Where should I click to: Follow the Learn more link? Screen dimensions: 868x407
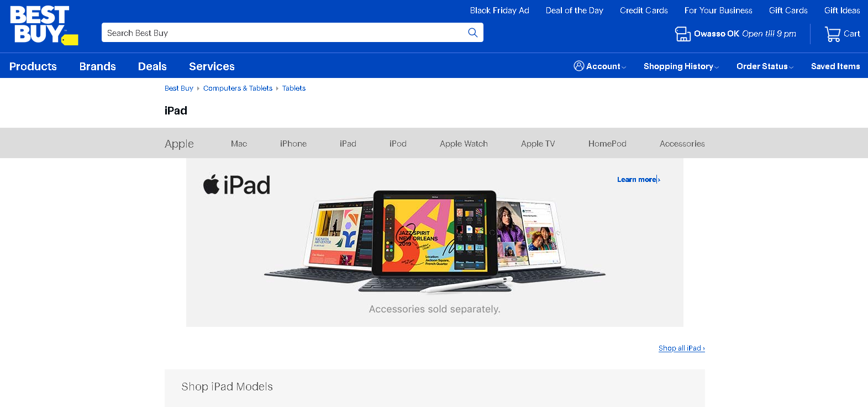[x=638, y=180]
